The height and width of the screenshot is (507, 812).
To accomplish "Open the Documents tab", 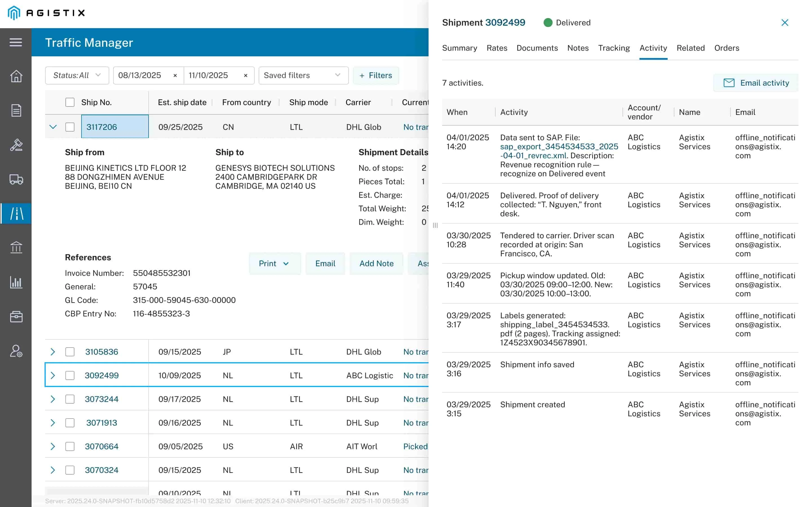I will click(537, 48).
